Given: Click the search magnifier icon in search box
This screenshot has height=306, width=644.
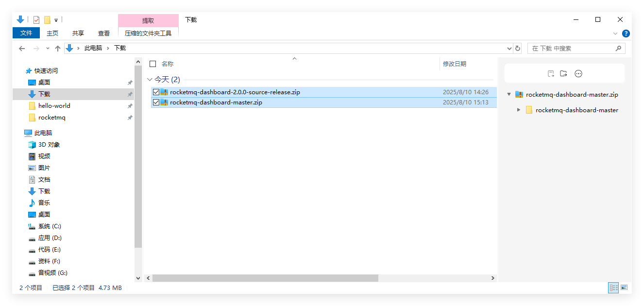Looking at the screenshot, I should (x=618, y=48).
